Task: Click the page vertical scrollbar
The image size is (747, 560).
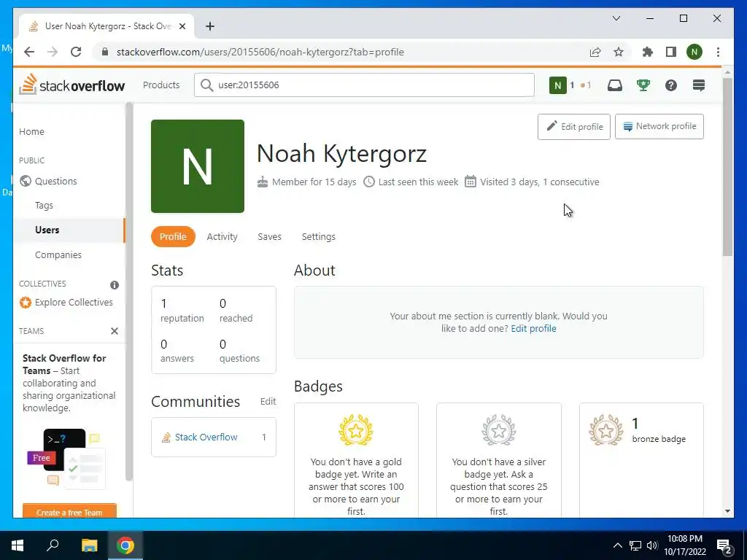Action: tap(727, 167)
